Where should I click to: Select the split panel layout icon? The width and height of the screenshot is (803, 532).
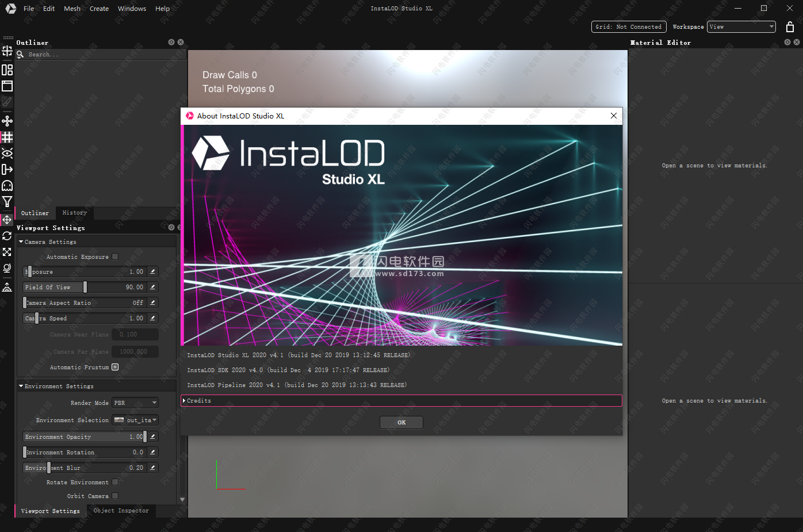coord(7,70)
